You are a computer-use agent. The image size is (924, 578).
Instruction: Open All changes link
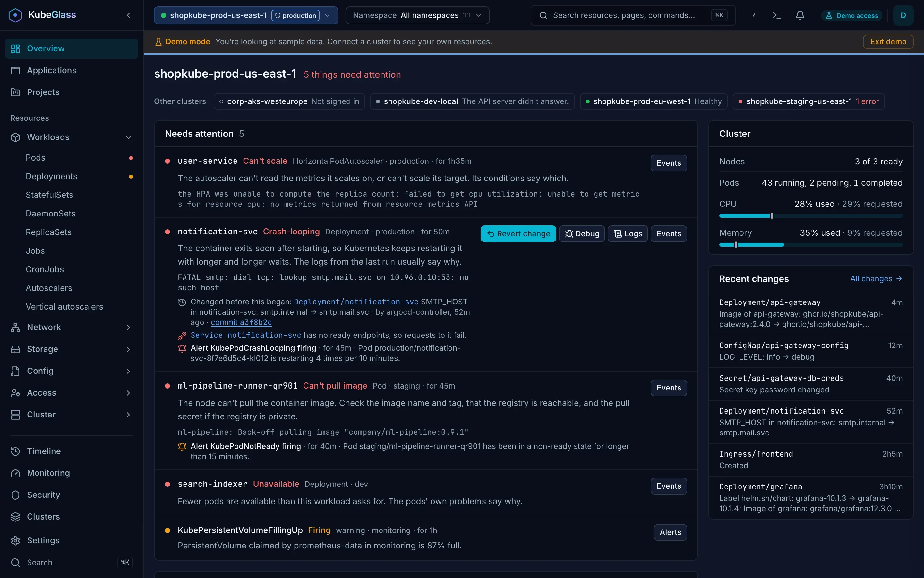point(876,279)
